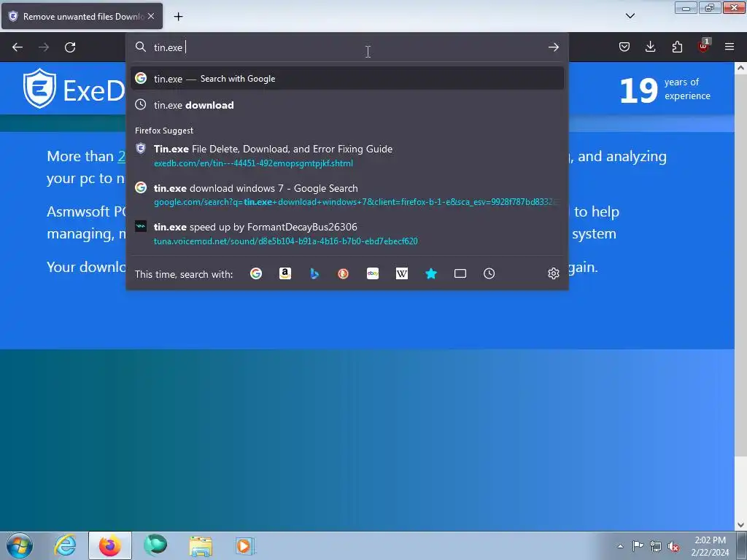Open the Save to Pocket button
Screen dimensions: 747x560
click(x=624, y=47)
